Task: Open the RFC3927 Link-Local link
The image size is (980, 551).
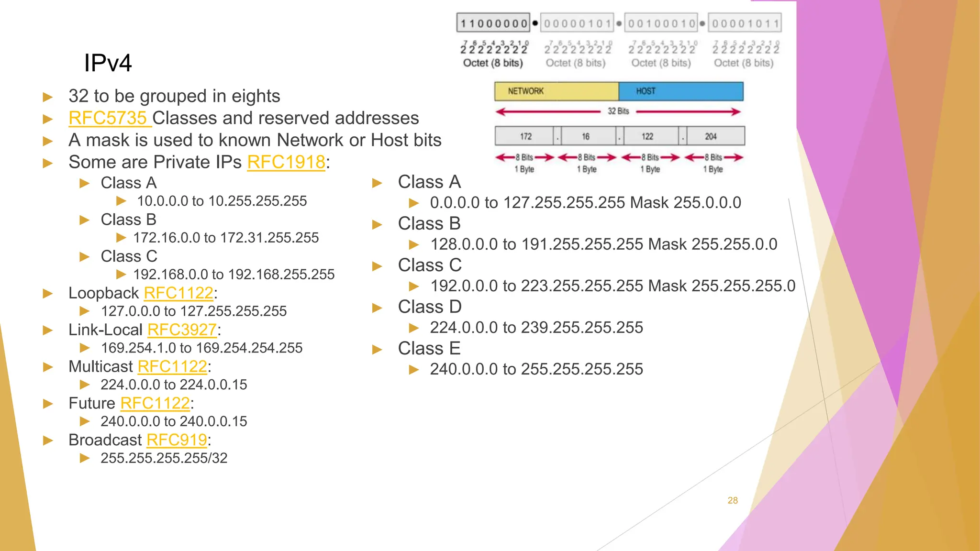Action: [182, 330]
